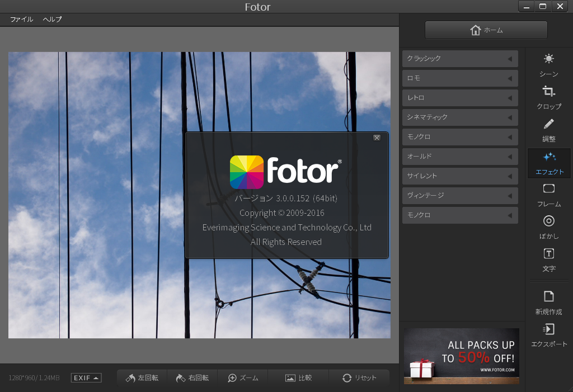Expand the クラッシック effect category
Viewport: 573px width, 392px height.
(x=460, y=58)
